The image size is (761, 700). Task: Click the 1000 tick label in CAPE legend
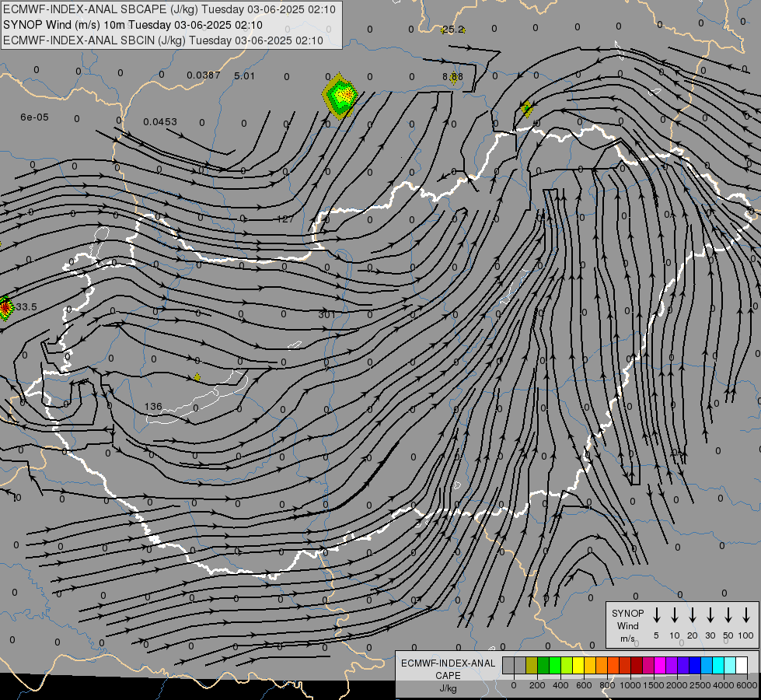point(630,685)
